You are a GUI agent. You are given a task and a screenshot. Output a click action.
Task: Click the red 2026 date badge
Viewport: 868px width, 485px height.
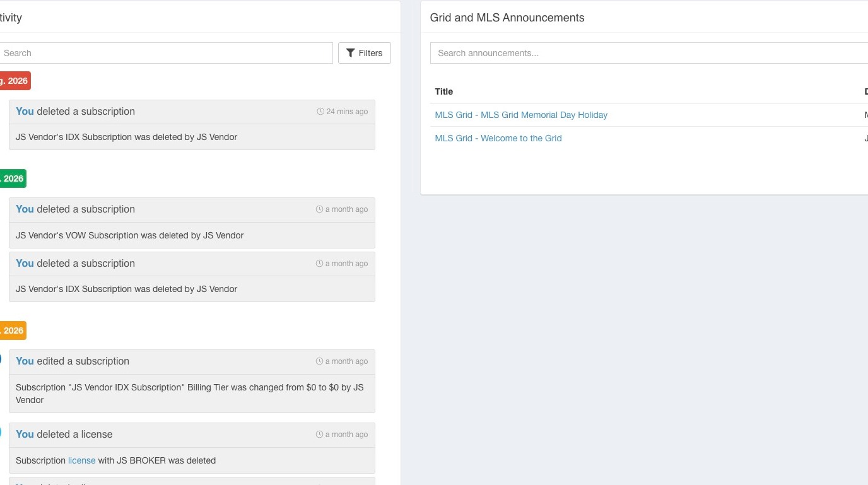point(15,81)
